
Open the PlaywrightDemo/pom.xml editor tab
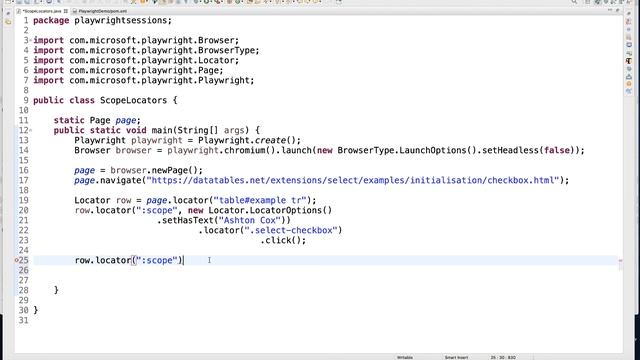click(102, 11)
